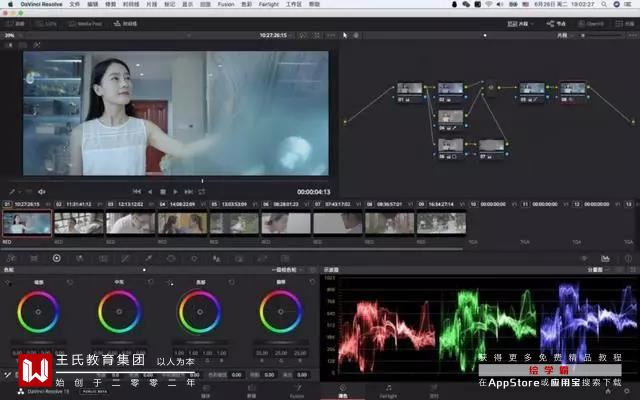
Task: Toggle the Media Pool panel button
Action: (x=84, y=24)
